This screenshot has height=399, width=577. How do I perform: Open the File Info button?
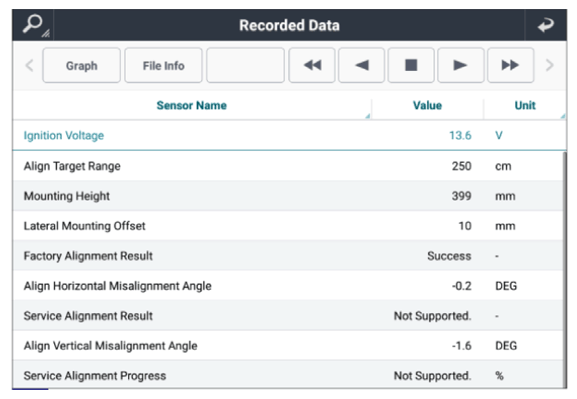point(163,65)
